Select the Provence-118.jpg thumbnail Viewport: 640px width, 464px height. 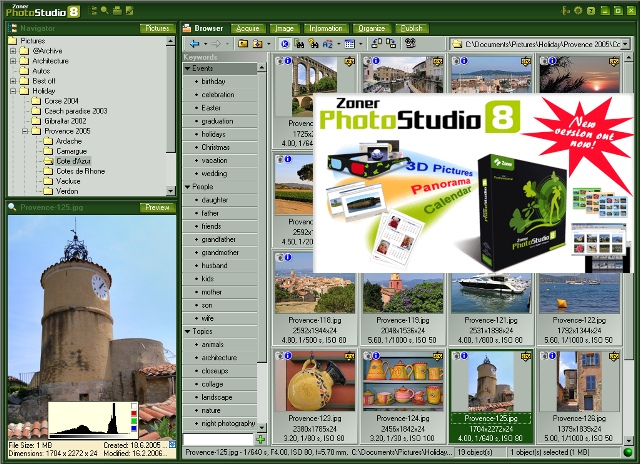[x=315, y=299]
